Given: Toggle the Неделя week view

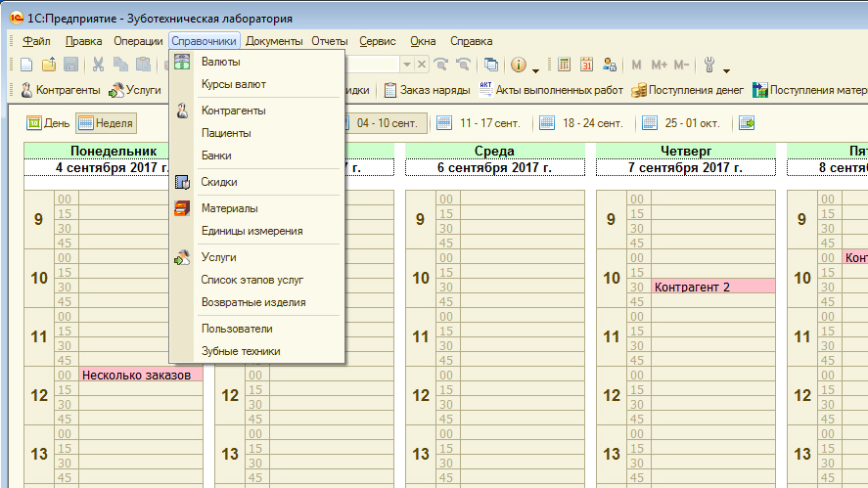Looking at the screenshot, I should click(105, 123).
